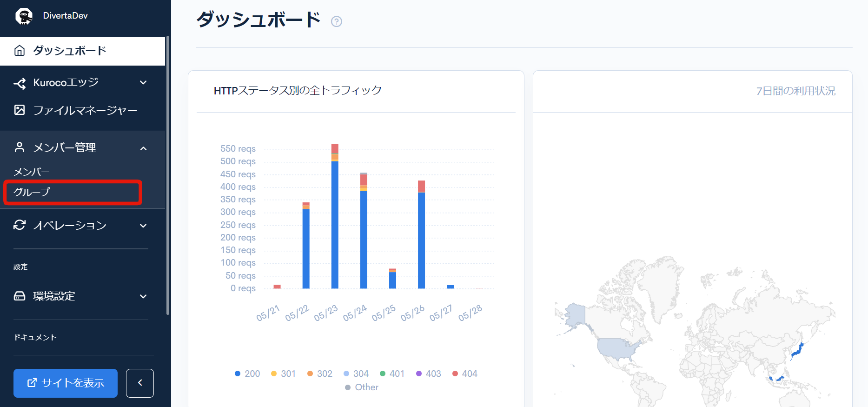
Task: Click the sidebar vertical scrollbar
Action: coord(168,175)
